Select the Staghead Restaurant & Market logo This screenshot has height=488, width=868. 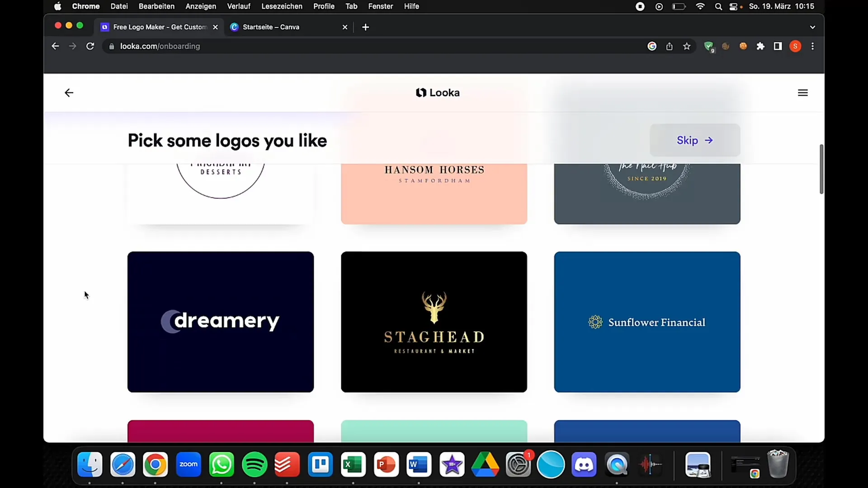pyautogui.click(x=434, y=322)
